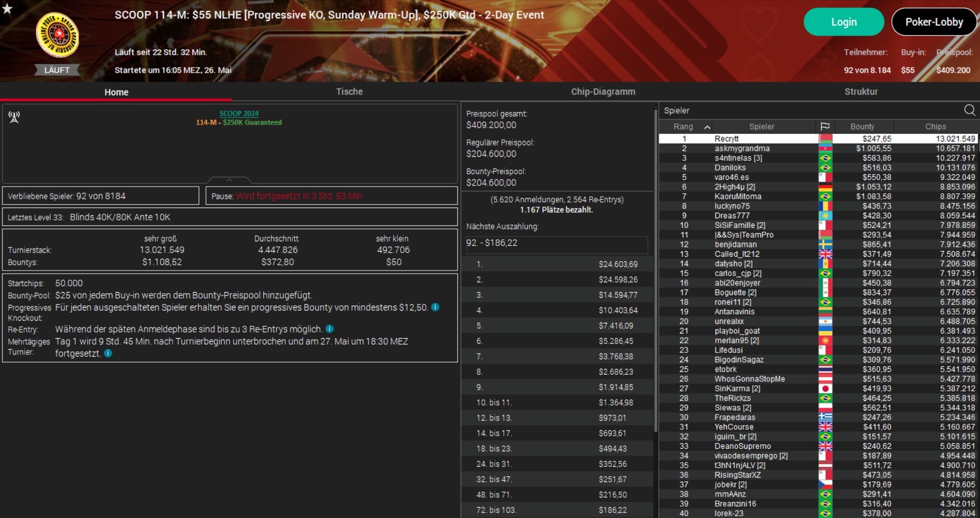Viewport: 980px width, 518px height.
Task: Go to the Struktur tab
Action: click(x=861, y=92)
